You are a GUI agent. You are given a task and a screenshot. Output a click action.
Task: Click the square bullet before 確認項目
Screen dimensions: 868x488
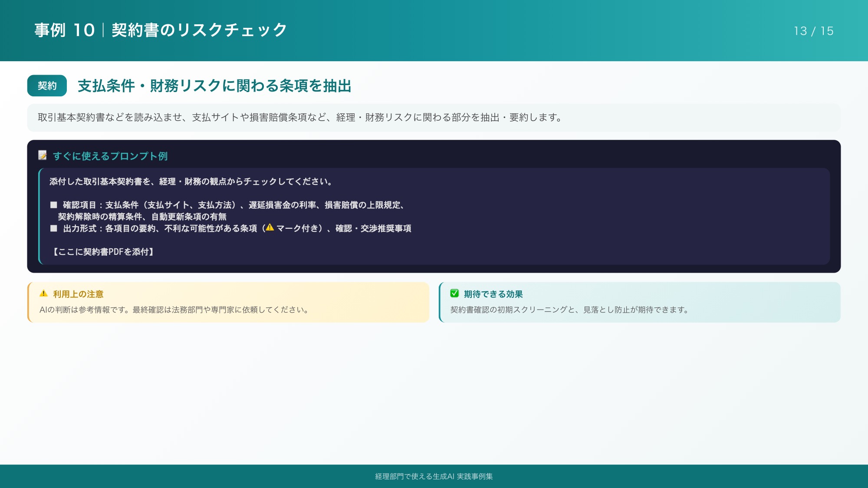pyautogui.click(x=54, y=205)
